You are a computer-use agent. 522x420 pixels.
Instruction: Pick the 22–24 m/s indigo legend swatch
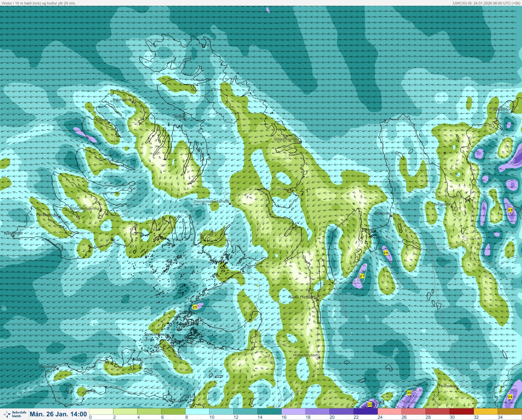click(x=366, y=411)
